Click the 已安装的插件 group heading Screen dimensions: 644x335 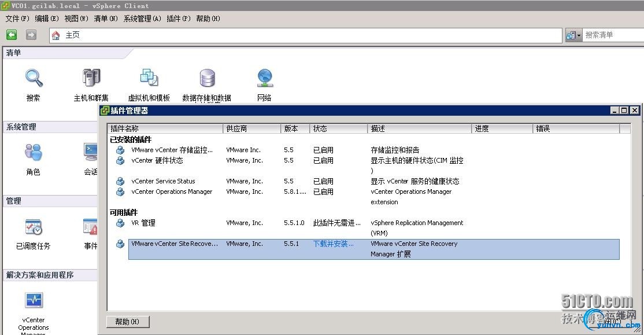(131, 140)
